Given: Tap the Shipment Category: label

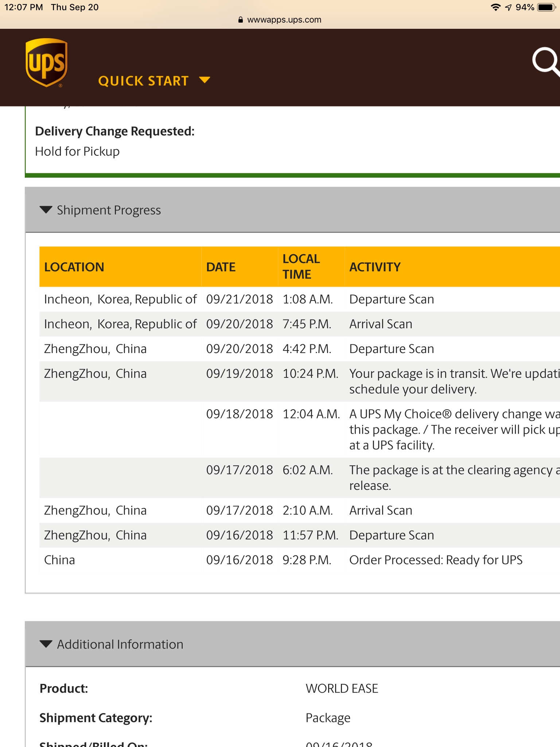Looking at the screenshot, I should [x=96, y=718].
